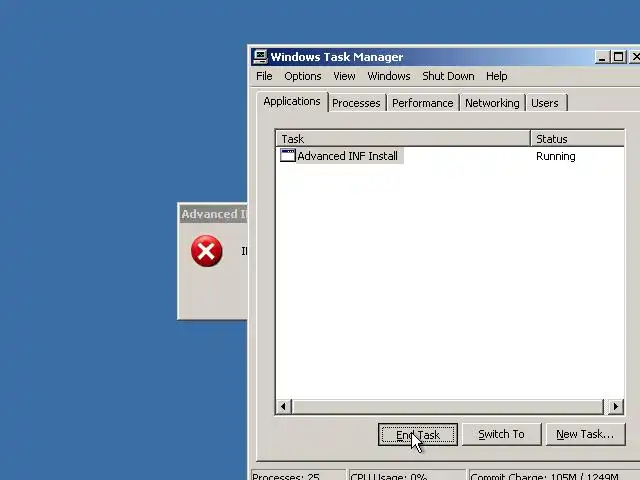Click the Running status cell

click(x=556, y=156)
